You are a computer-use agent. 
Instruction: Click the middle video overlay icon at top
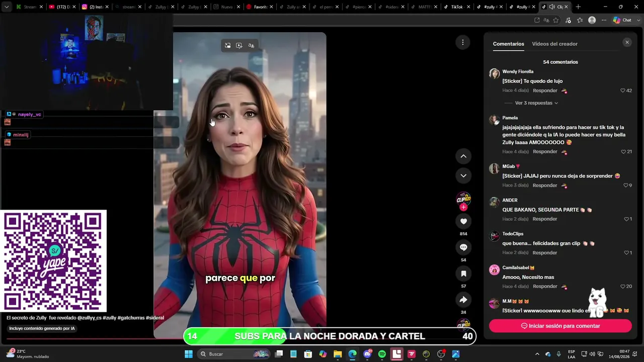coord(239,45)
